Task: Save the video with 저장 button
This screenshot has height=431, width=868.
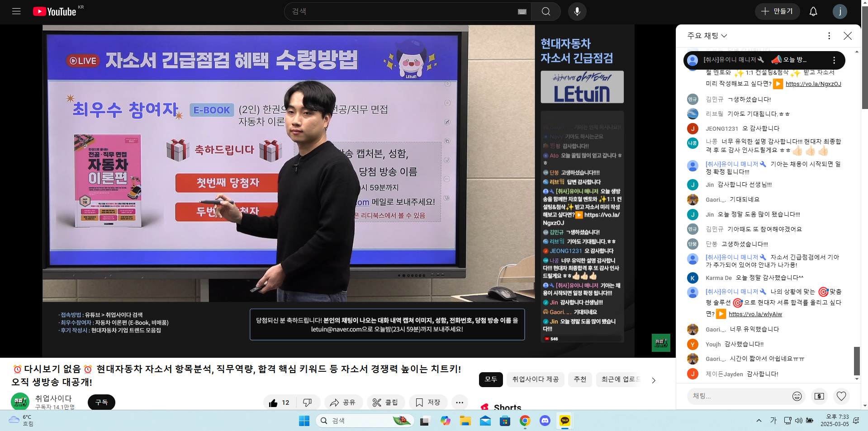Action: click(x=428, y=403)
